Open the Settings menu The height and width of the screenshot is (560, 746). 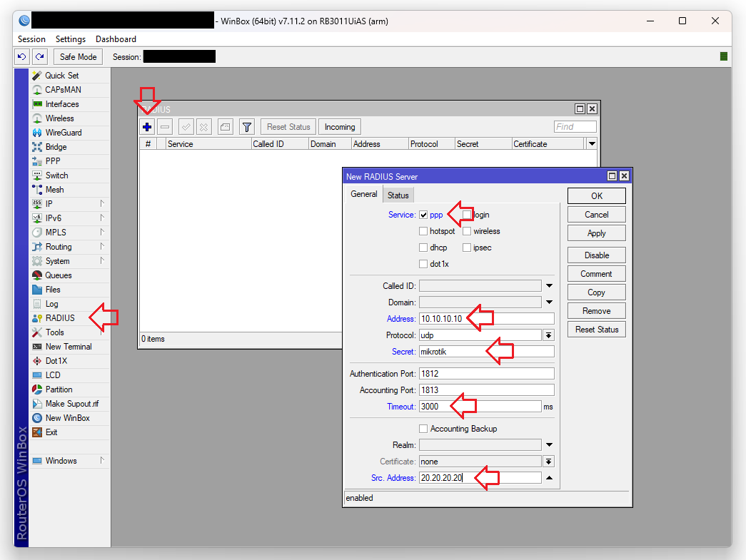(x=70, y=39)
